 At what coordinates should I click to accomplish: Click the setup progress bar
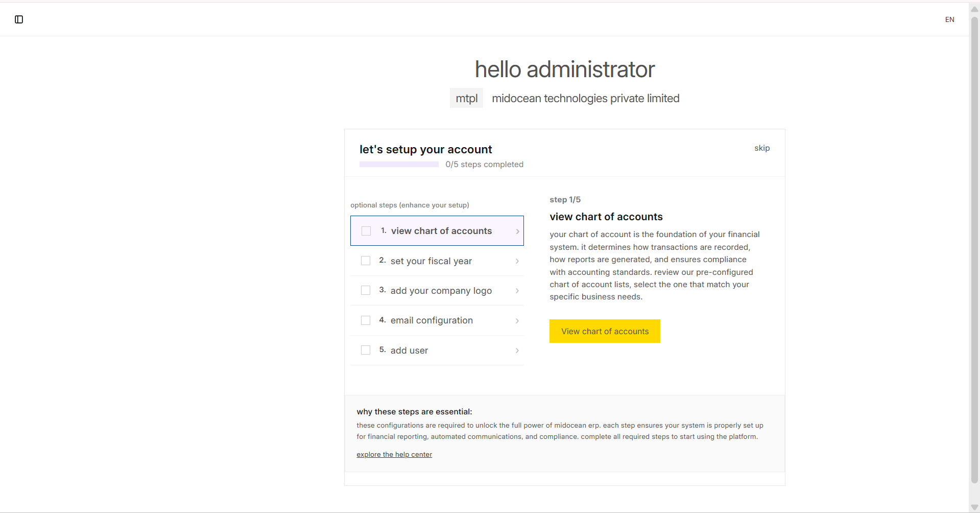pos(399,165)
